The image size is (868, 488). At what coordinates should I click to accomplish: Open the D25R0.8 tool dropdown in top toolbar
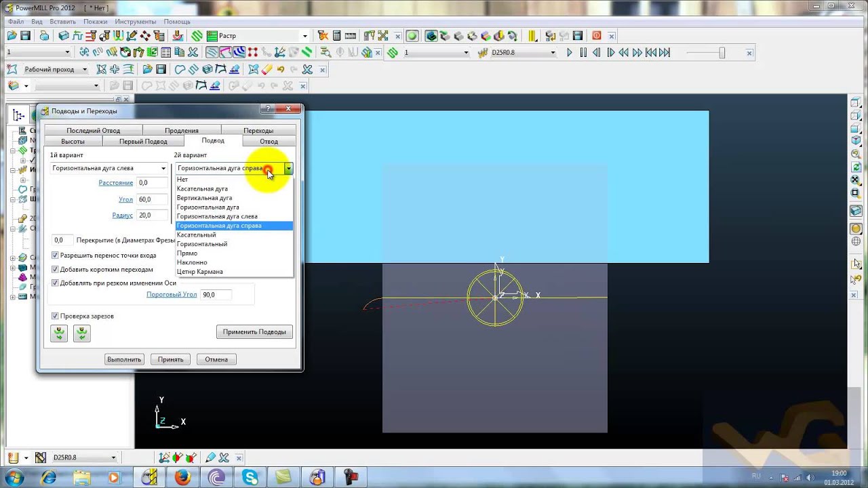click(x=553, y=52)
